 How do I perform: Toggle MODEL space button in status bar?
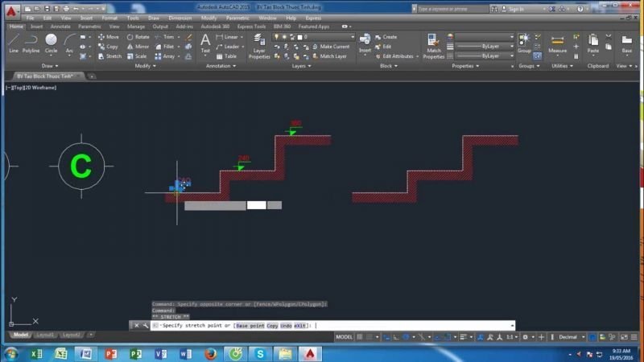(344, 337)
